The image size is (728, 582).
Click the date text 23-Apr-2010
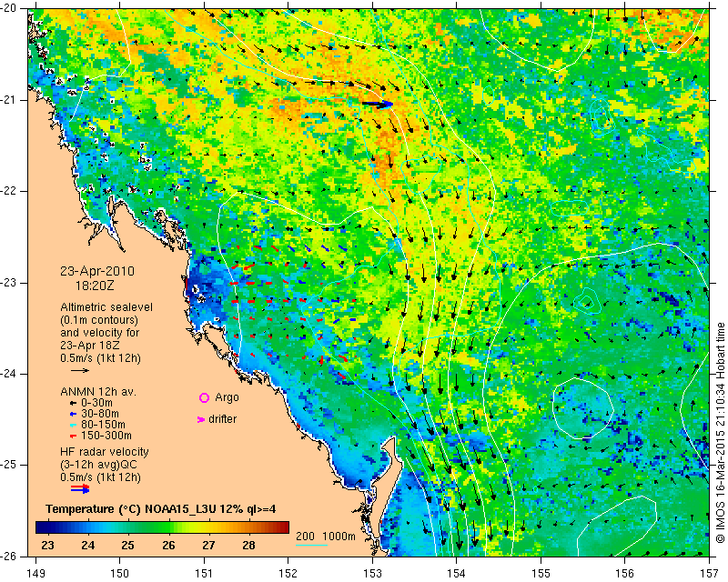coord(97,271)
